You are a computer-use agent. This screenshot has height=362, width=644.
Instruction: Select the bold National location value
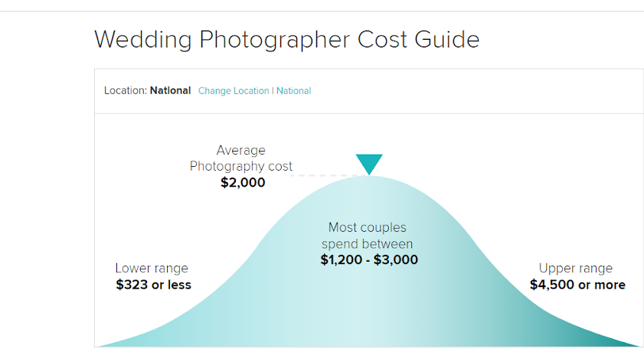tap(171, 90)
